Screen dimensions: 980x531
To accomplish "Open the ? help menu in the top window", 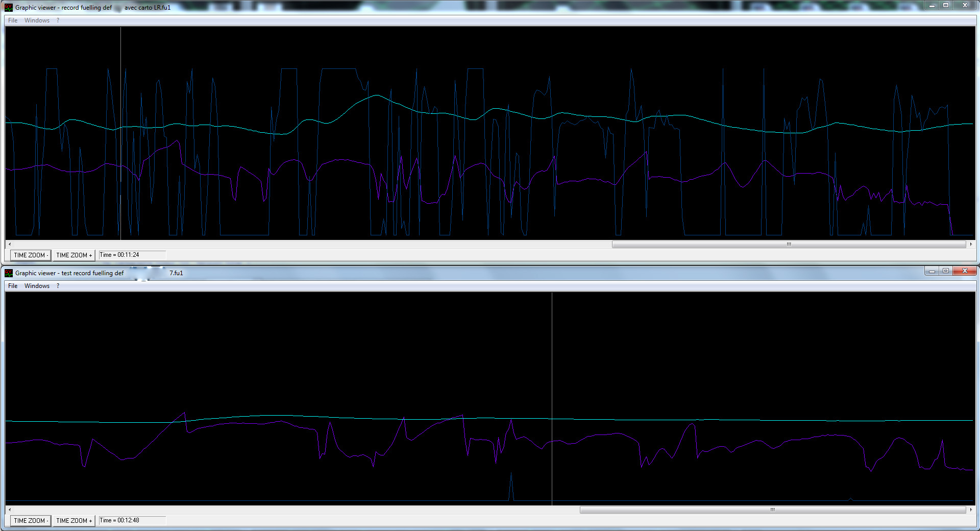I will (x=58, y=20).
